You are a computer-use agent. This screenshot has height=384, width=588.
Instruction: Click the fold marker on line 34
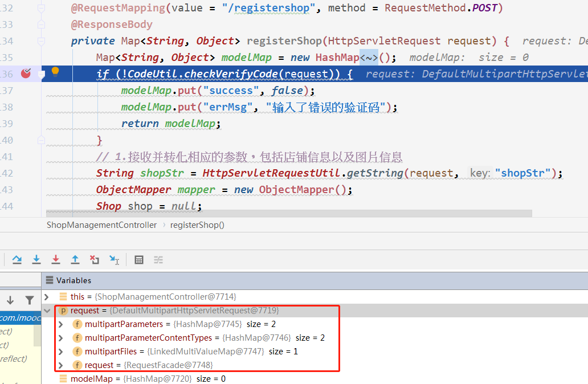click(41, 41)
